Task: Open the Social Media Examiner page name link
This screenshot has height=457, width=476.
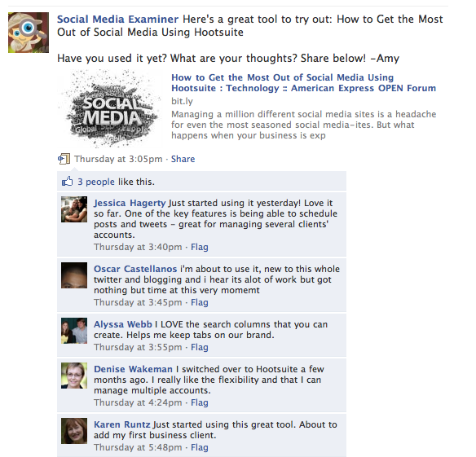Action: point(118,19)
